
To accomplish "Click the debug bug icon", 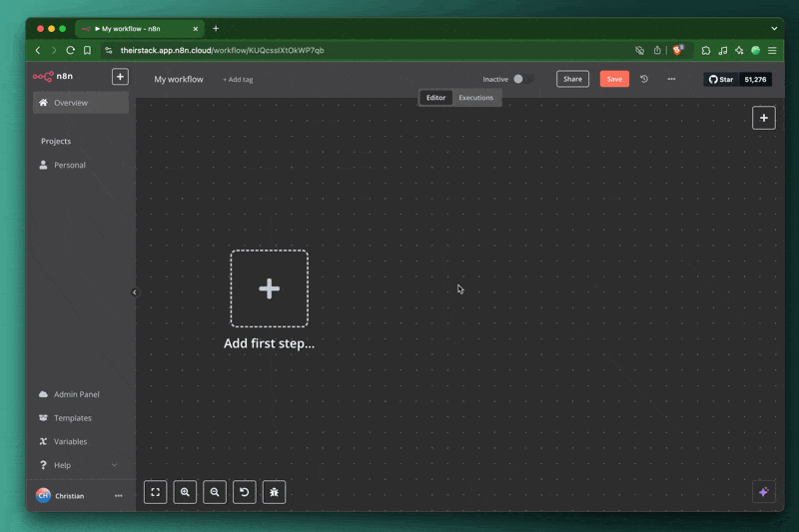I will click(x=274, y=492).
